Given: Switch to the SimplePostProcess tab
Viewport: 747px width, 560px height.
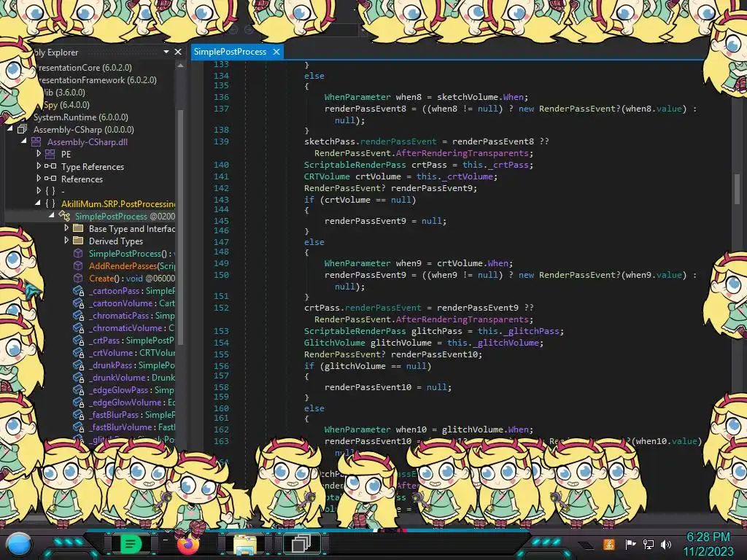Looking at the screenshot, I should click(x=230, y=52).
